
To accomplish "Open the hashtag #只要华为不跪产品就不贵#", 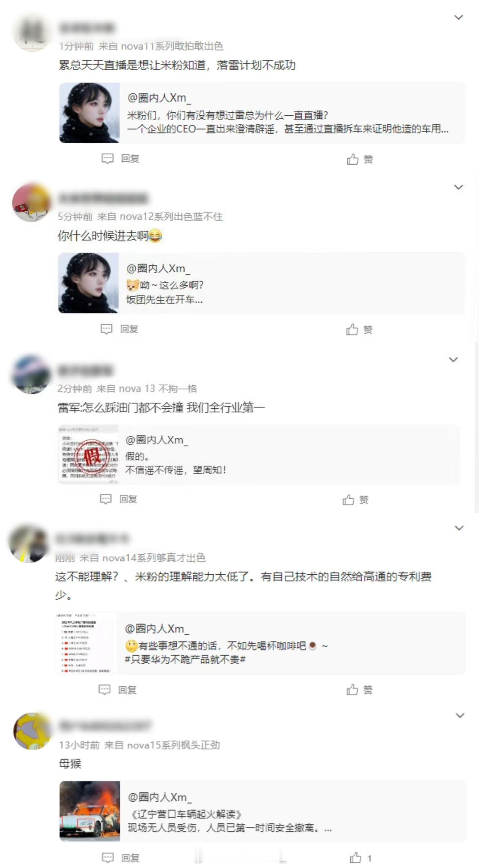I will point(185,659).
